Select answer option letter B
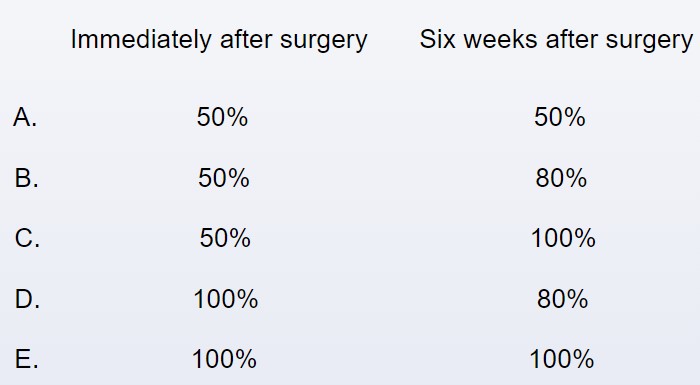The width and height of the screenshot is (700, 385). (26, 178)
